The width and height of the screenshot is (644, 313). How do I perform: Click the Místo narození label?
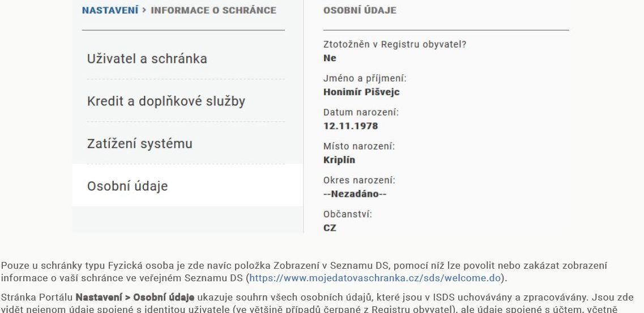pyautogui.click(x=359, y=146)
